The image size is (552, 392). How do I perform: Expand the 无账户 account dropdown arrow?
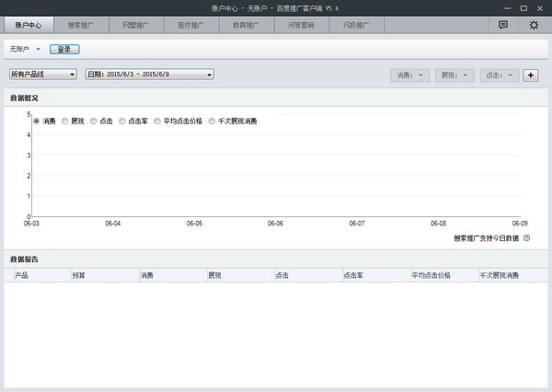39,49
